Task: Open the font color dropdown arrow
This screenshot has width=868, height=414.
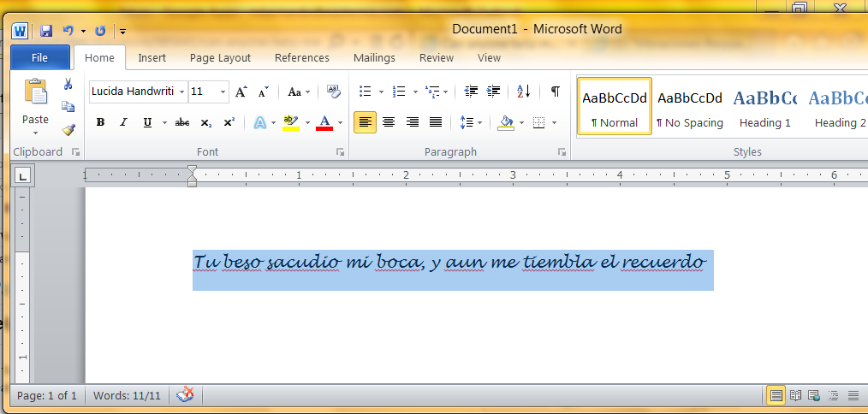Action: (341, 123)
